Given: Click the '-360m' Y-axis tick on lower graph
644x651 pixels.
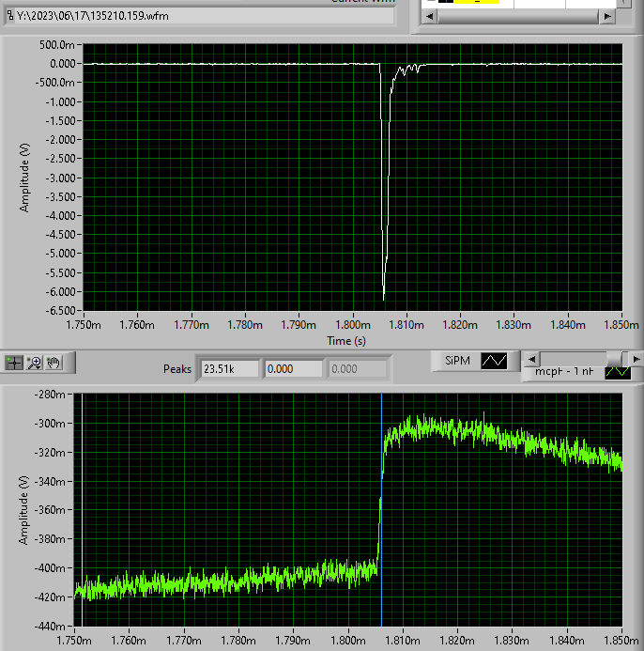Looking at the screenshot, I should click(x=50, y=510).
